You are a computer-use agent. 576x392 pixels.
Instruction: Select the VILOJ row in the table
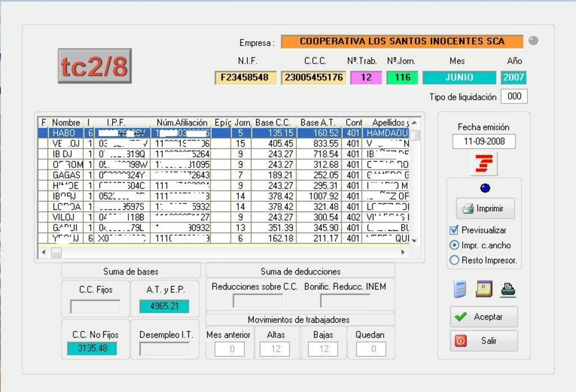point(224,217)
